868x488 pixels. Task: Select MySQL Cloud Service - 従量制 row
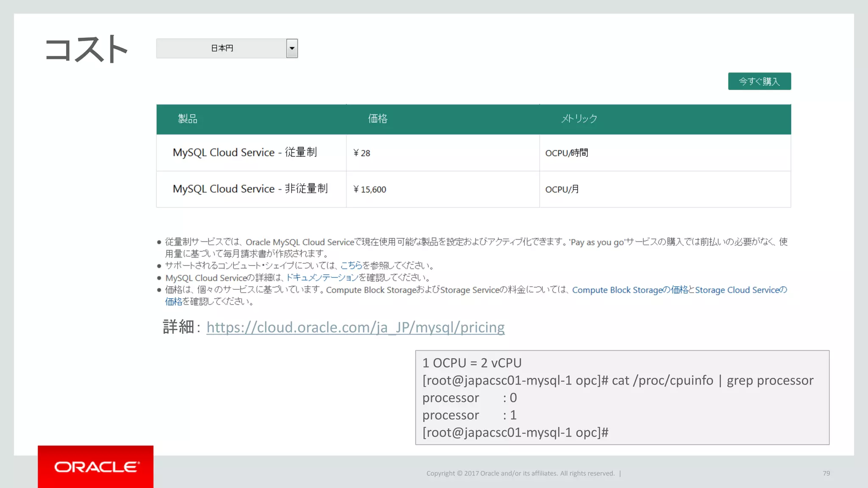click(473, 152)
